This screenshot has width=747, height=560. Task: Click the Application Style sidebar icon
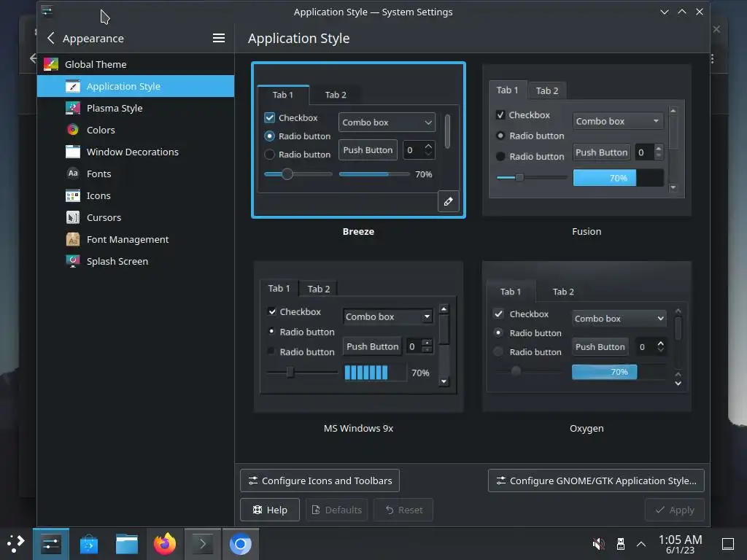(x=73, y=86)
